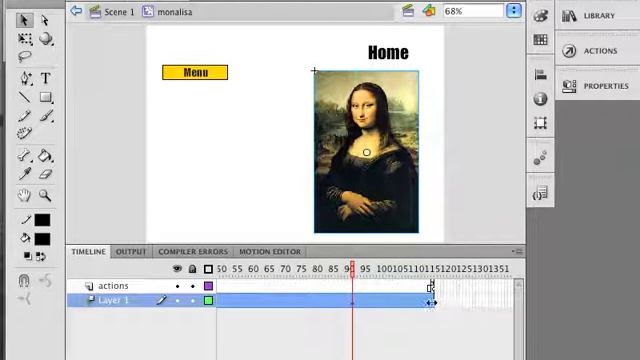640x360 pixels.
Task: Select the Subselection tool
Action: click(x=45, y=20)
